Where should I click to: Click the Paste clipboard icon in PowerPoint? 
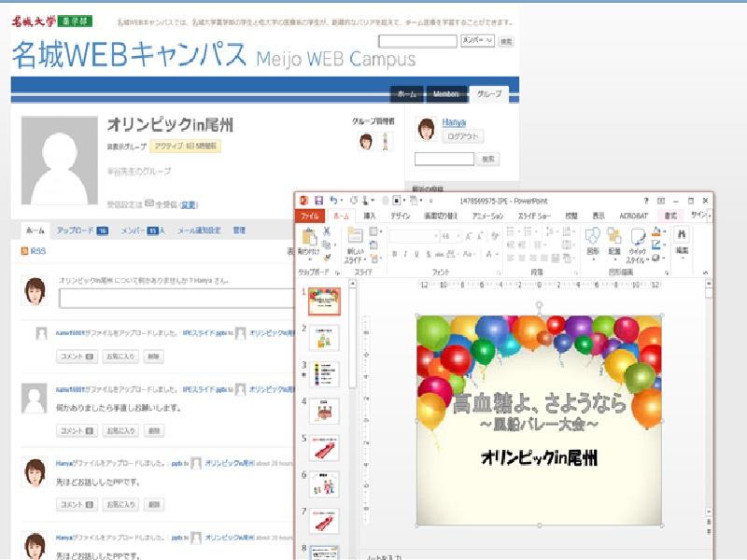[309, 237]
